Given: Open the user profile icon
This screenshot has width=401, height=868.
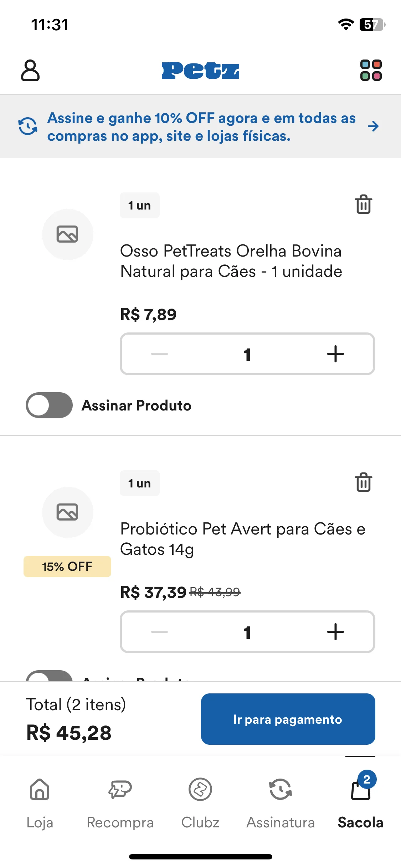Looking at the screenshot, I should point(30,70).
